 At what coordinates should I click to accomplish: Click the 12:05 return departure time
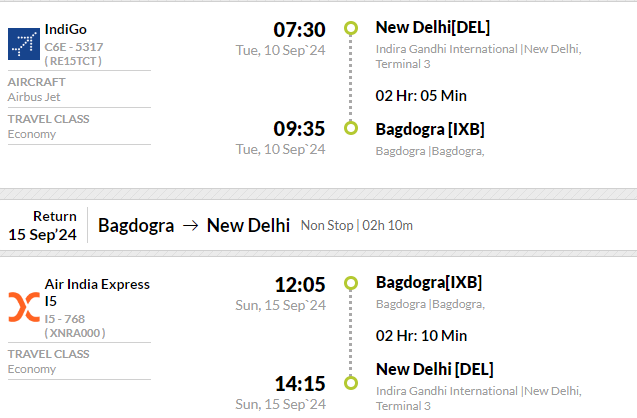click(300, 284)
